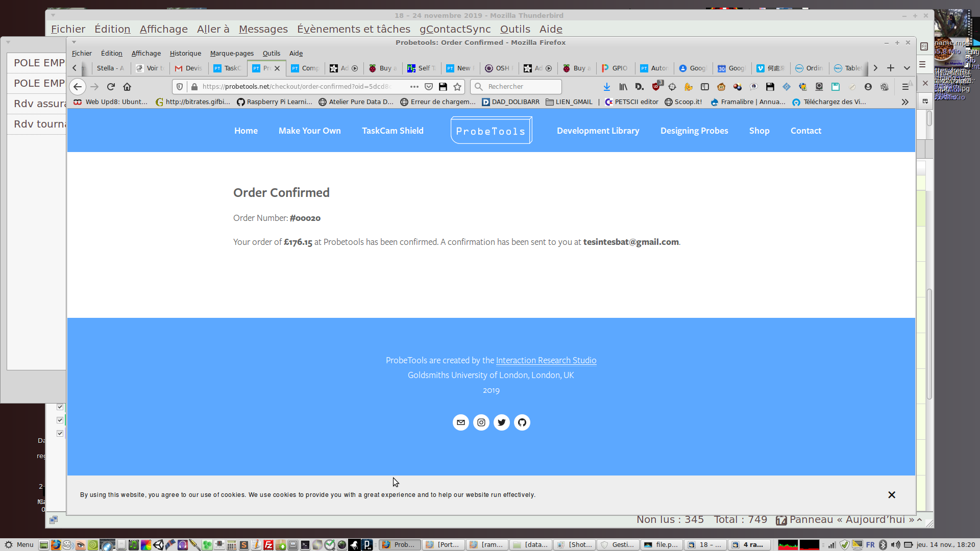This screenshot has width=980, height=551.
Task: Open the Firefox downloads arrow
Action: pyautogui.click(x=606, y=87)
